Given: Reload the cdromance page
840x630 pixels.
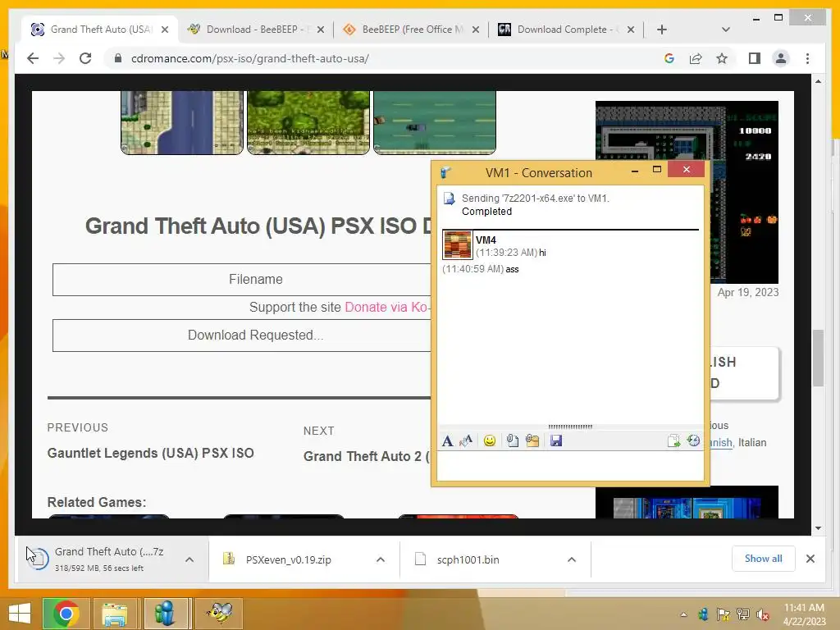Looking at the screenshot, I should click(85, 58).
